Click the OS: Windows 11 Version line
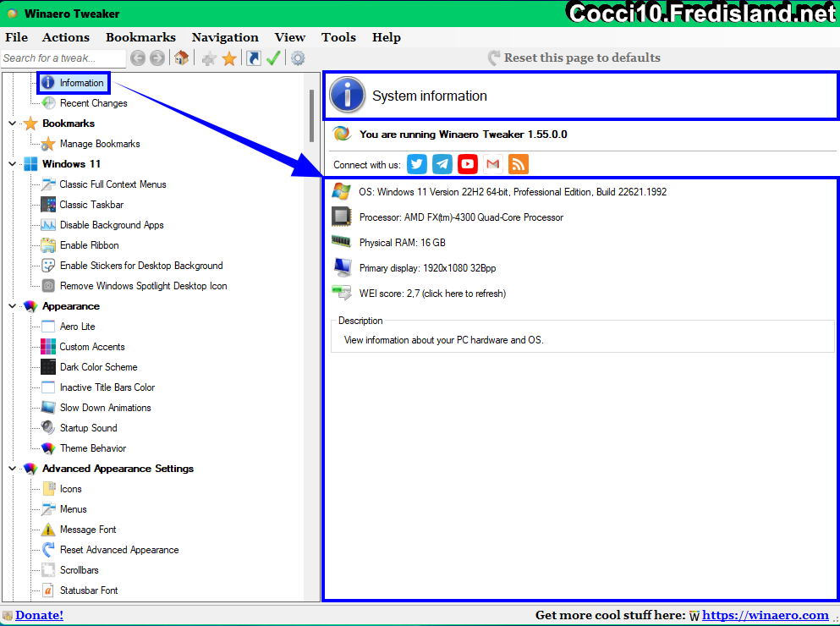This screenshot has width=840, height=626. coord(513,192)
